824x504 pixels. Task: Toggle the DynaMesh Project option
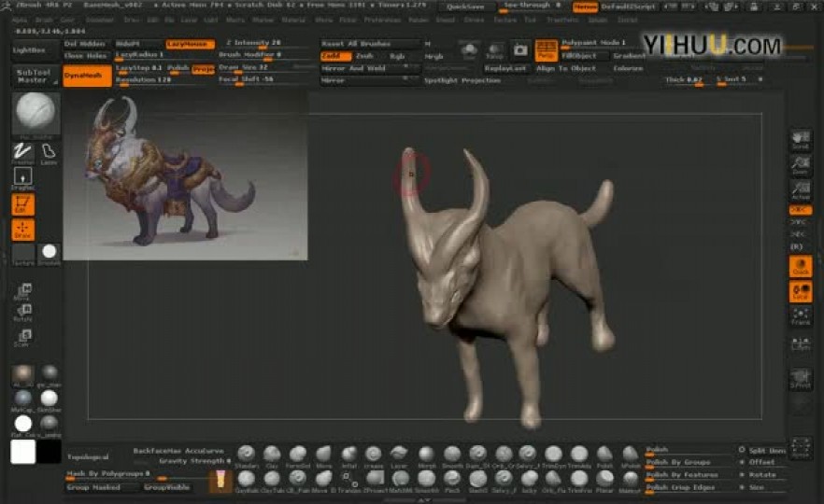pyautogui.click(x=204, y=69)
